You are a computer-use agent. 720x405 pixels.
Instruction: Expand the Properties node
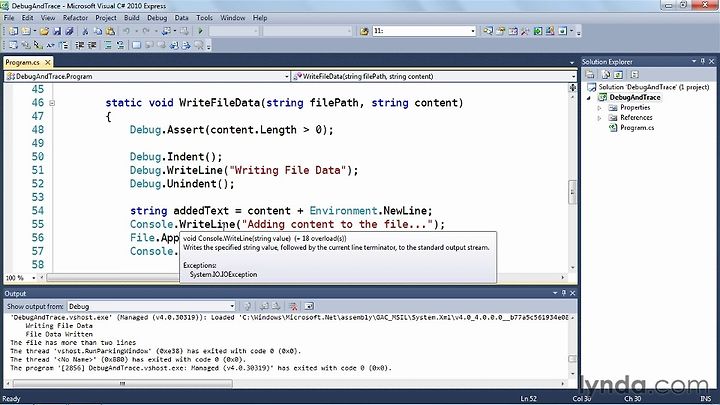point(600,107)
